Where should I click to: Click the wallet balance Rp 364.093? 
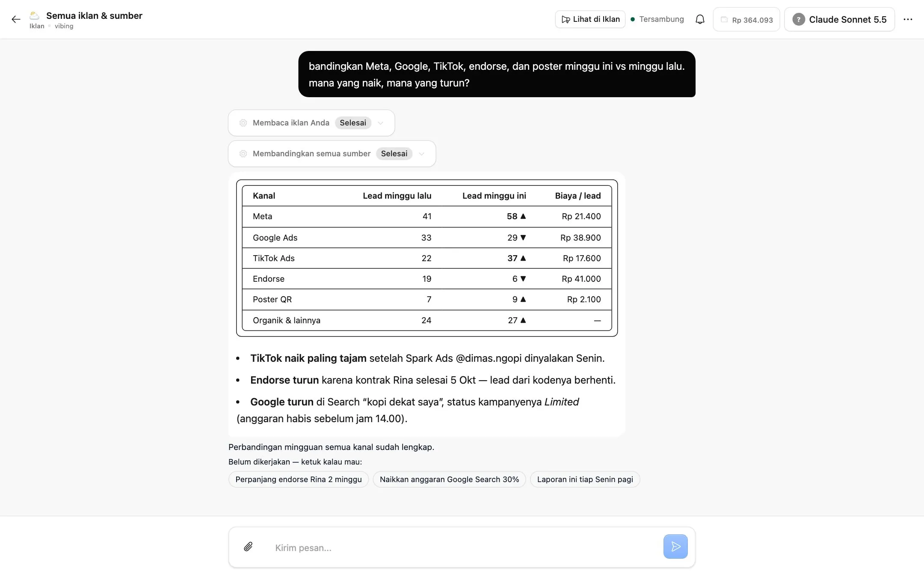[746, 20]
